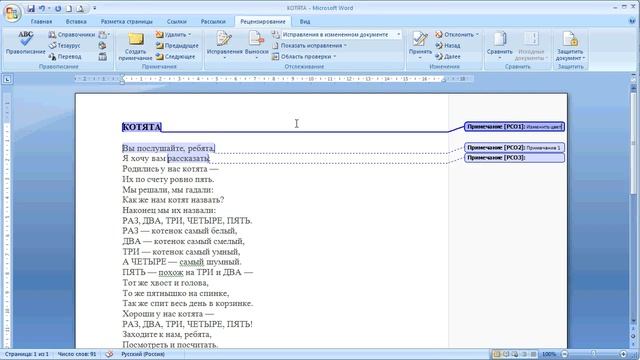640x360 pixels.
Task: Click set language icon in Правописание group
Action: [102, 46]
